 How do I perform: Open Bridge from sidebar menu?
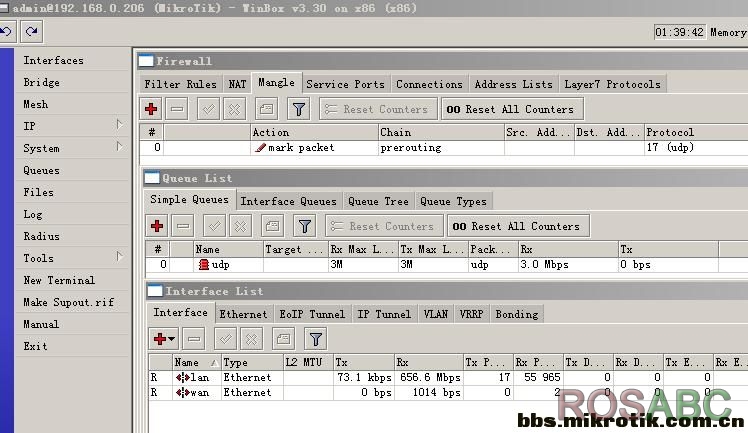42,82
